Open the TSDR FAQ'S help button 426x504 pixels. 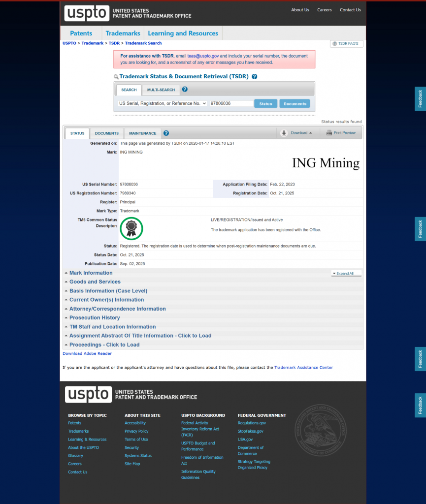click(347, 44)
